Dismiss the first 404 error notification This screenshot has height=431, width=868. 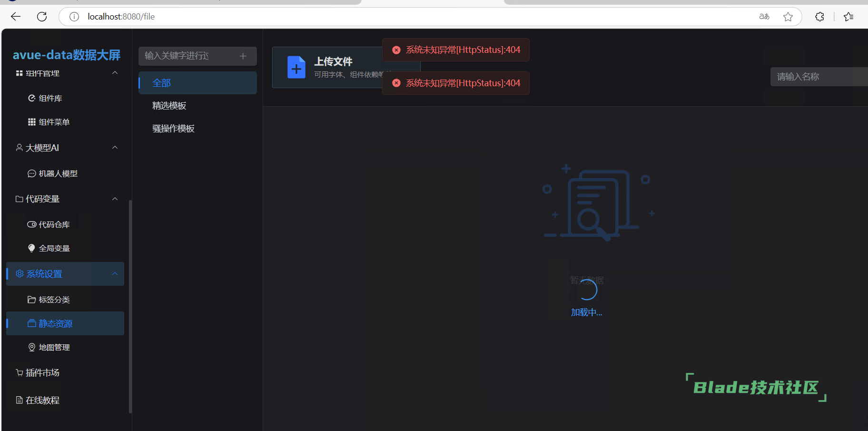pos(396,50)
